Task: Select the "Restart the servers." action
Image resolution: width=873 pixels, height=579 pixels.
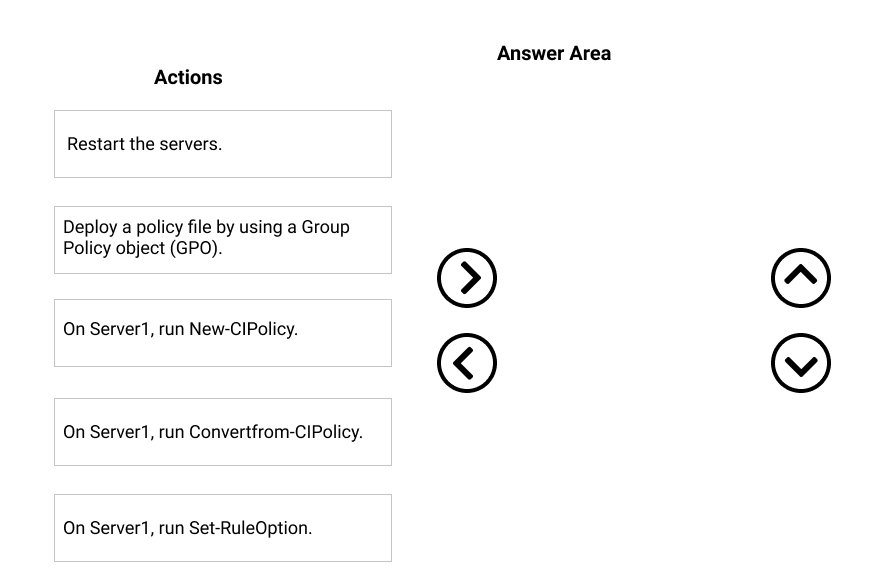Action: 223,144
